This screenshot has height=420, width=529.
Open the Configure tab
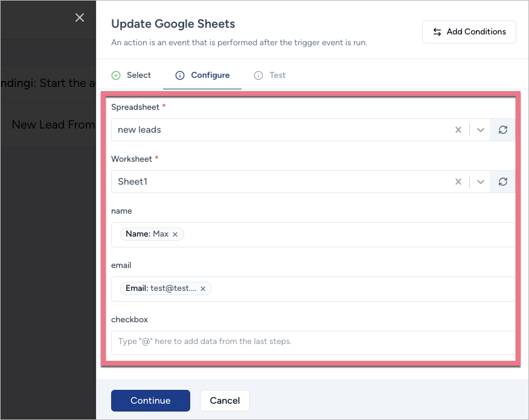[202, 75]
